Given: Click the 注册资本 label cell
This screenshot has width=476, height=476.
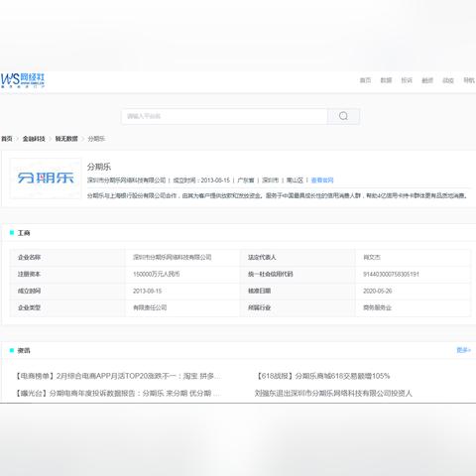Looking at the screenshot, I should point(67,275).
